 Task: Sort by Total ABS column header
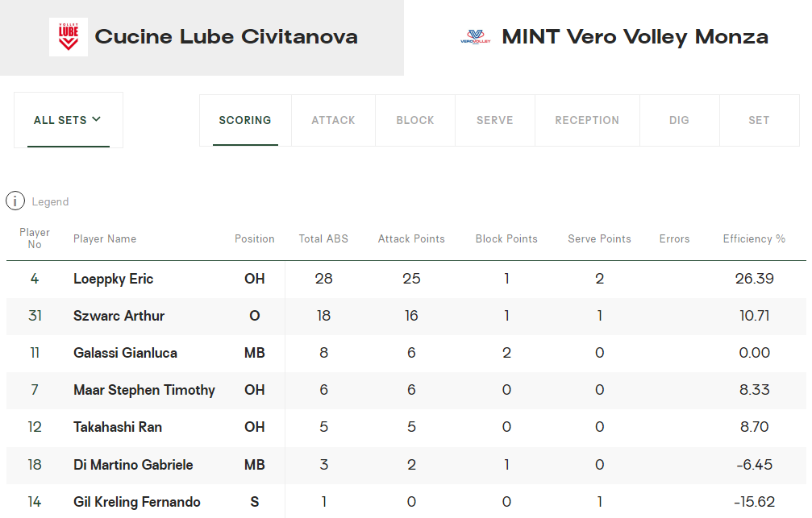coord(323,238)
